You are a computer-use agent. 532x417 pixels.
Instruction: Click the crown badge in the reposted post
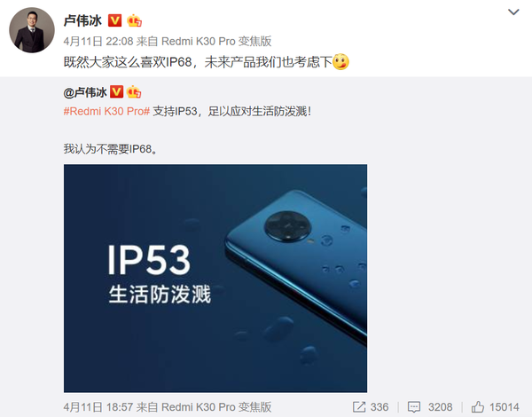click(134, 92)
